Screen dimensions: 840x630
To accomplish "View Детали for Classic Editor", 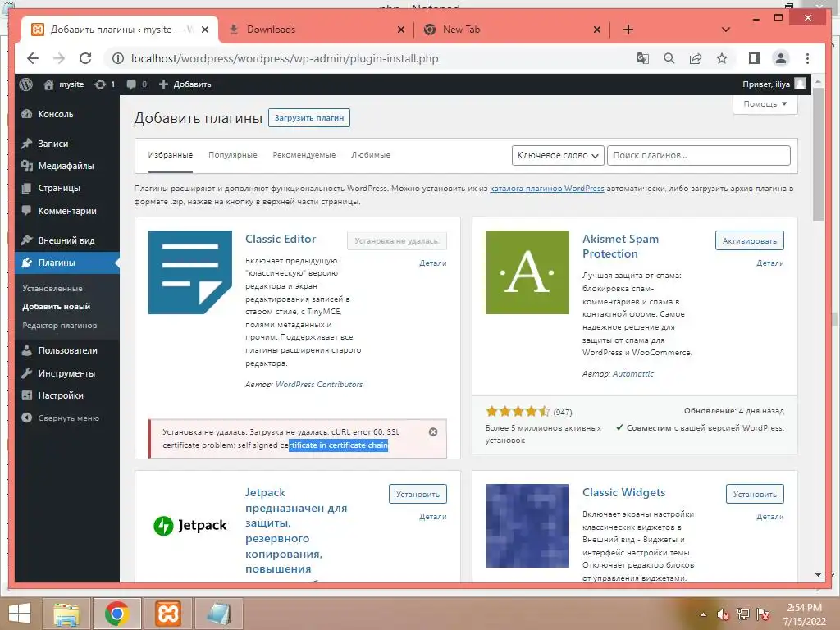I will point(433,263).
